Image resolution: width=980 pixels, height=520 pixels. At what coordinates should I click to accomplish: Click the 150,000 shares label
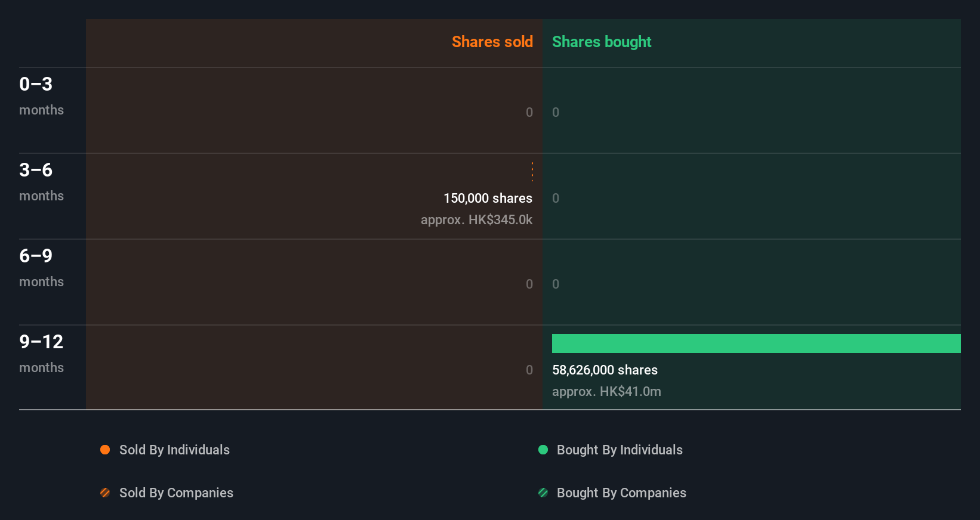tap(488, 198)
